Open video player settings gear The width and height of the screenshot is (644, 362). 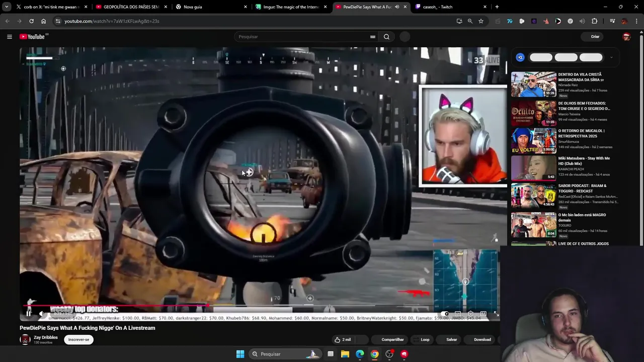click(470, 314)
